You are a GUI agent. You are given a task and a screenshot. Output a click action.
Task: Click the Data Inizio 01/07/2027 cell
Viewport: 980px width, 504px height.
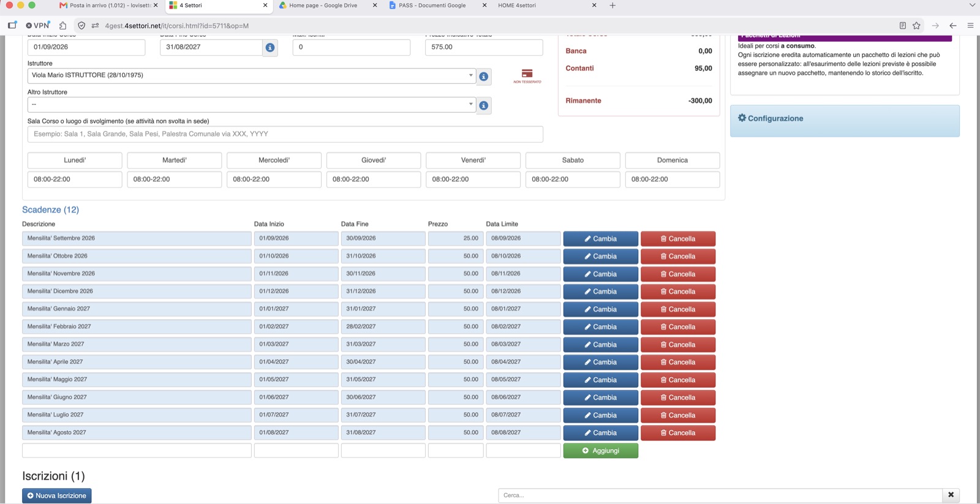[296, 415]
